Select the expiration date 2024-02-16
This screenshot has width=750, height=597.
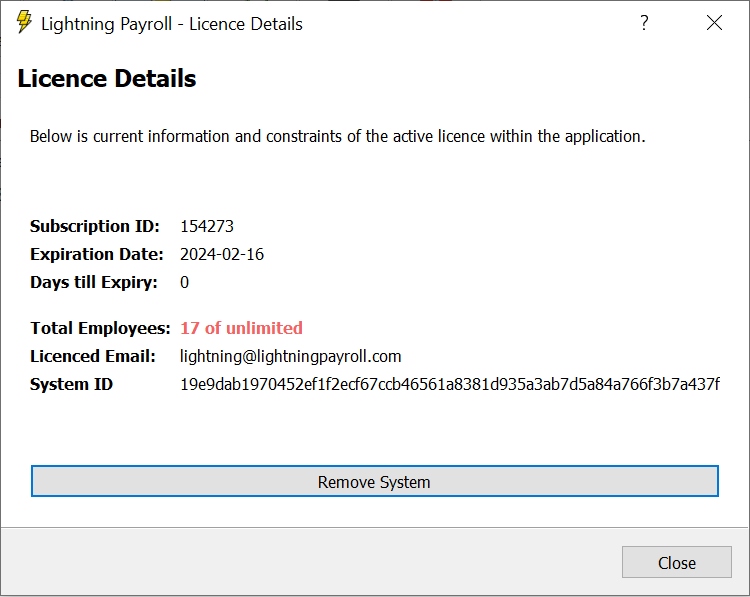[x=222, y=254]
